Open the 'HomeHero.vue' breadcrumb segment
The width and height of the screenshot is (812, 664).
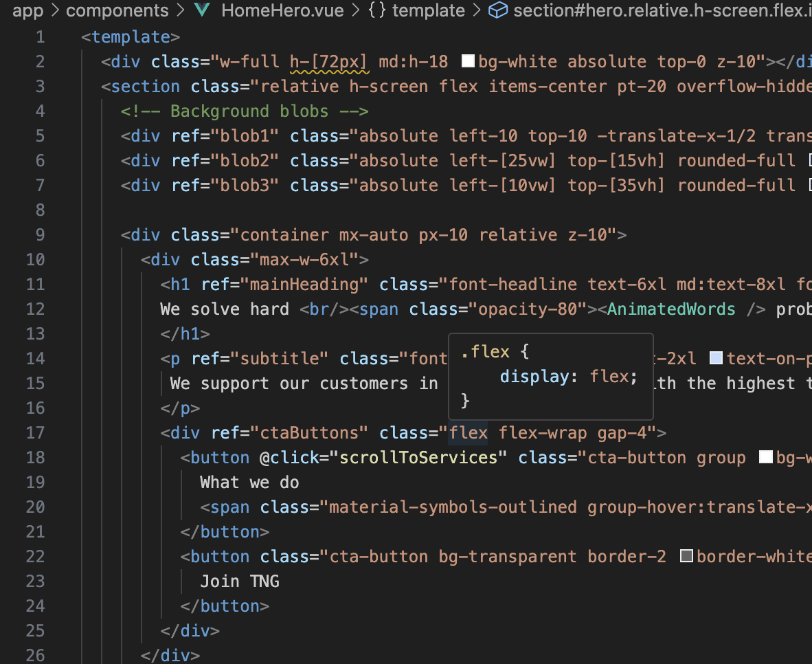pyautogui.click(x=283, y=10)
